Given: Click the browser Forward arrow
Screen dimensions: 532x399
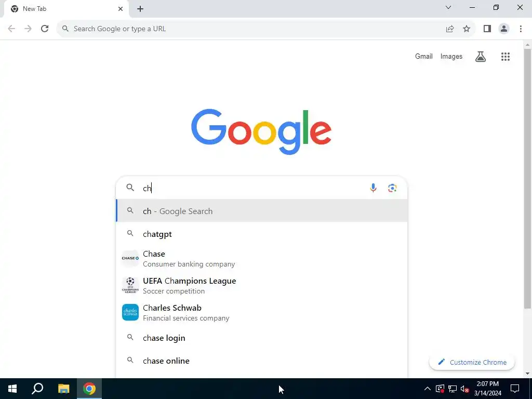Looking at the screenshot, I should coord(28,29).
